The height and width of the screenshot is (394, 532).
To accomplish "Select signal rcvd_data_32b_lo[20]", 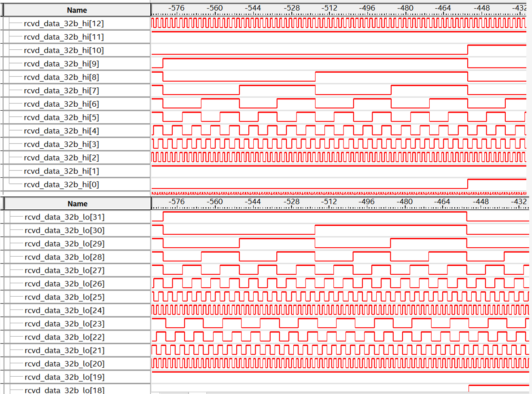I will 64,364.
